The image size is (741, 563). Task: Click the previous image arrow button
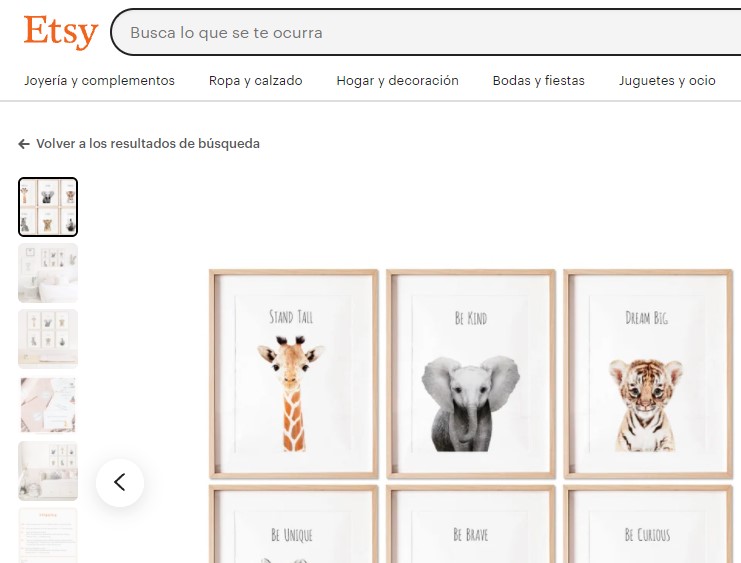pos(120,483)
